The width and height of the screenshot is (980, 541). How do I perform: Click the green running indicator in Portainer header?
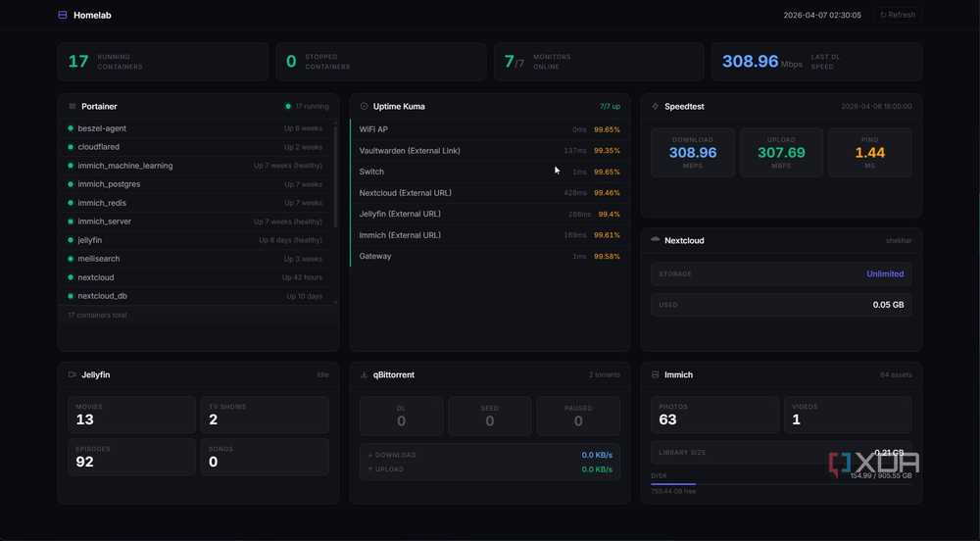click(288, 106)
